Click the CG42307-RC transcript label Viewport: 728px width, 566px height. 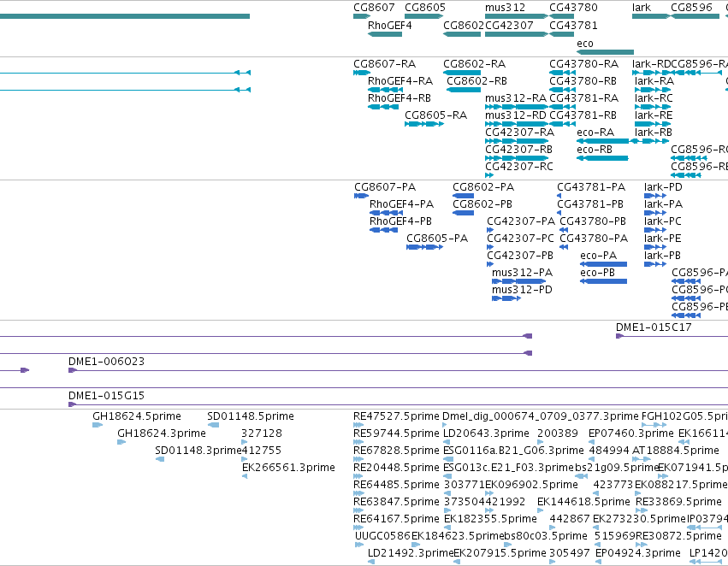click(519, 167)
